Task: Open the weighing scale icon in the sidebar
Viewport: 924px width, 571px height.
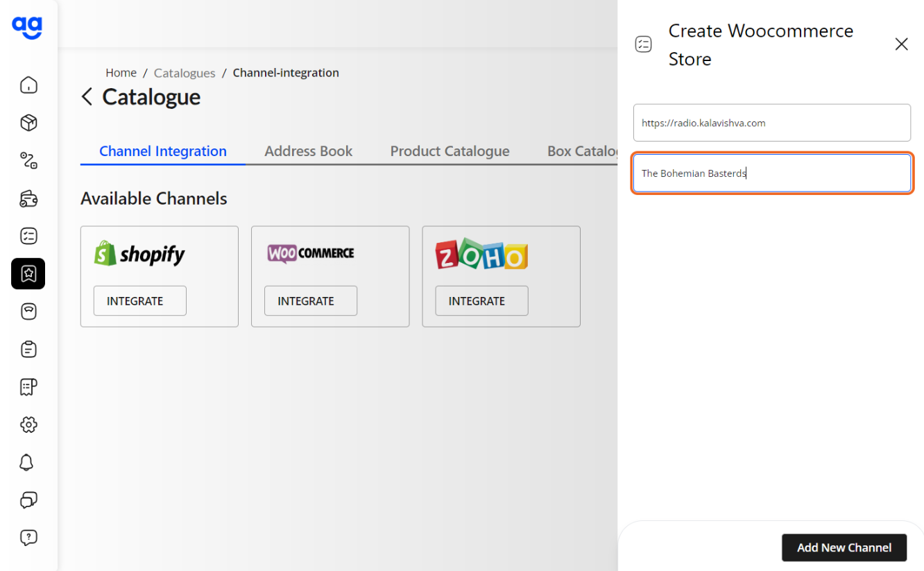Action: pyautogui.click(x=28, y=312)
